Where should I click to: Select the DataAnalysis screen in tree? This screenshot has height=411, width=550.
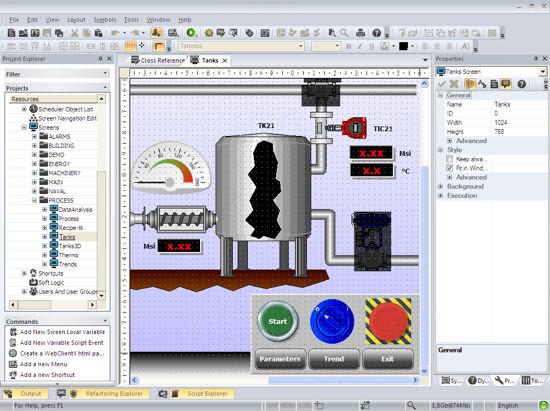pyautogui.click(x=75, y=209)
